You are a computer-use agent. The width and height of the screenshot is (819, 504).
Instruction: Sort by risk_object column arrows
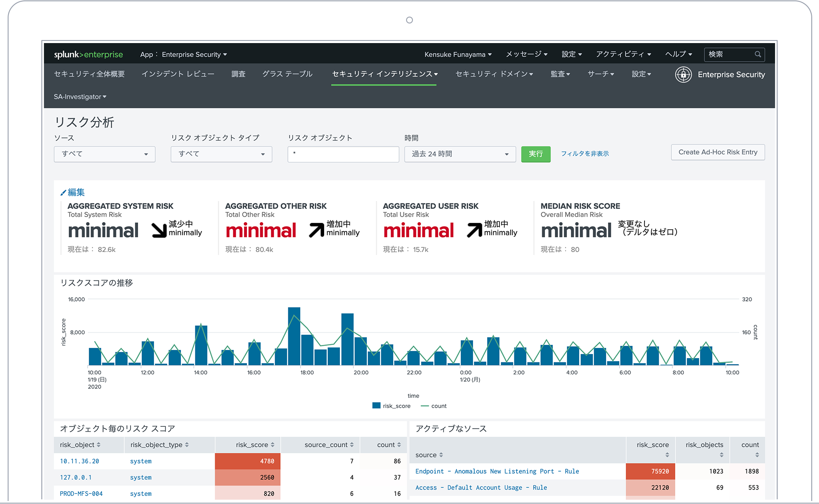(x=99, y=445)
